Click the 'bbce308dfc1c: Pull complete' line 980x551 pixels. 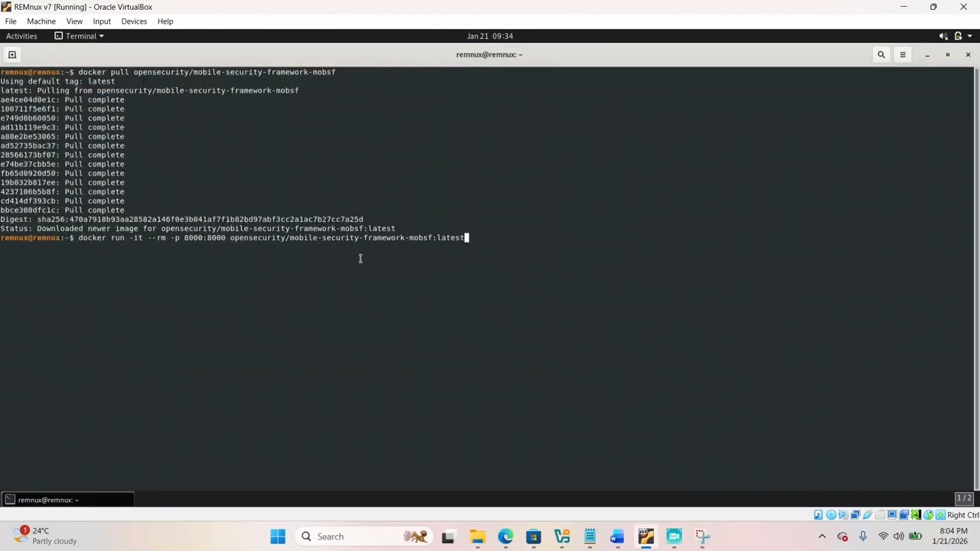point(62,210)
